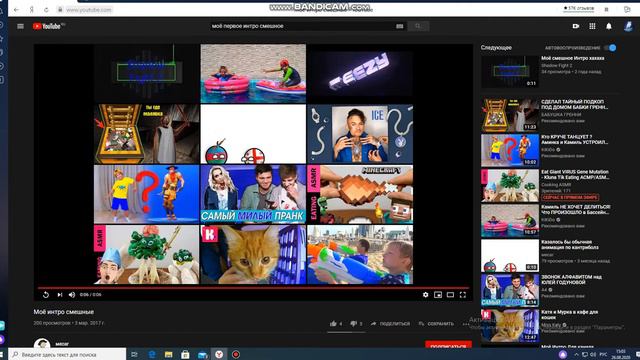Open 'Кто КРУЧЕ ТАНЦУЕТ ?' suggested video
Viewport: 640px width, 360px height.
pyautogui.click(x=575, y=139)
